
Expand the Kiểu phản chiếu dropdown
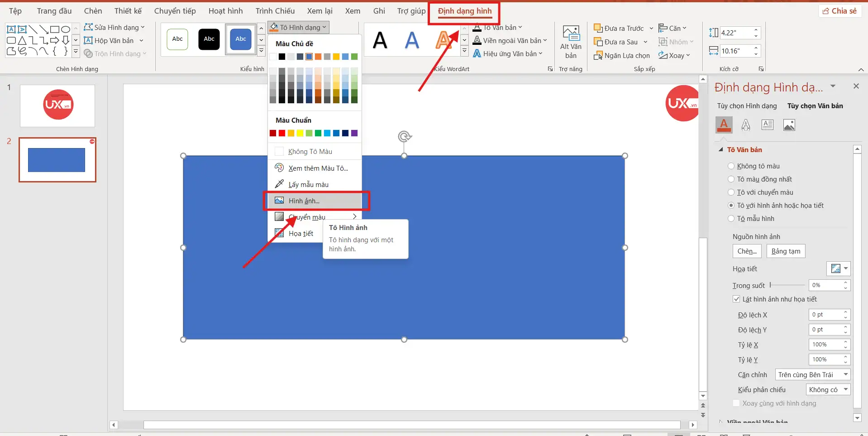point(828,390)
